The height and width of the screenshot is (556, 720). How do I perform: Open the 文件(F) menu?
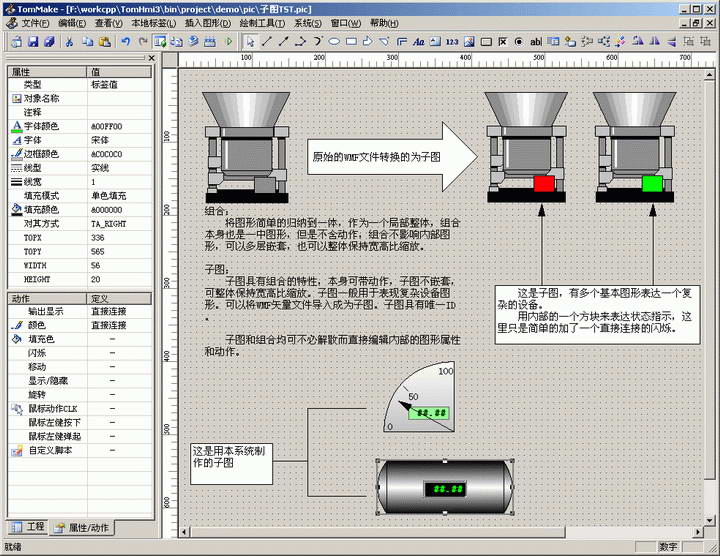(x=35, y=23)
